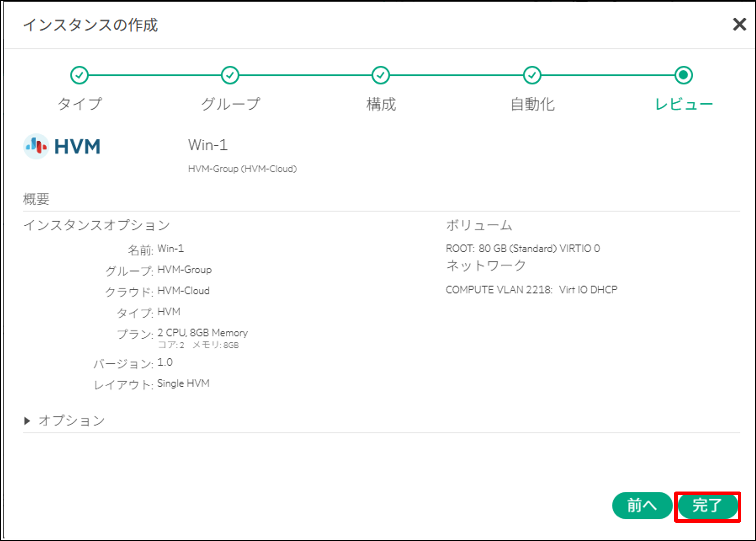This screenshot has width=756, height=541.
Task: Go back using the 前へ button
Action: tap(642, 506)
